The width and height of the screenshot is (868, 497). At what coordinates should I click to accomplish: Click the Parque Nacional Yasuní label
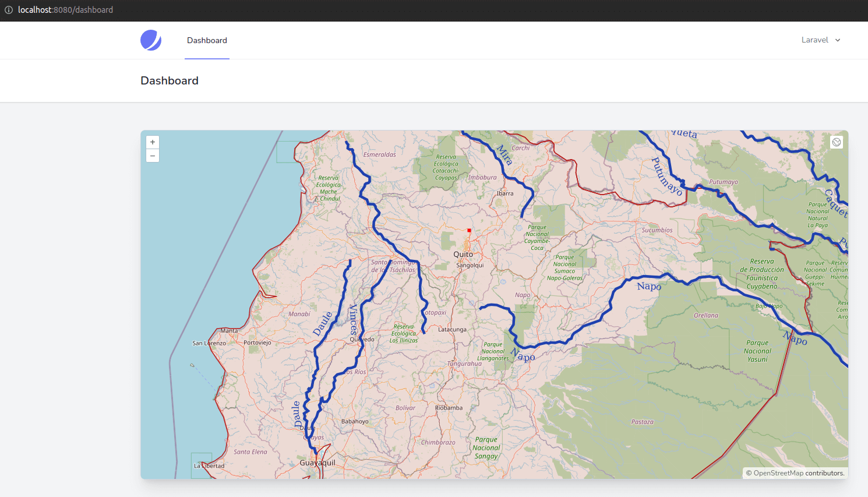tap(757, 351)
